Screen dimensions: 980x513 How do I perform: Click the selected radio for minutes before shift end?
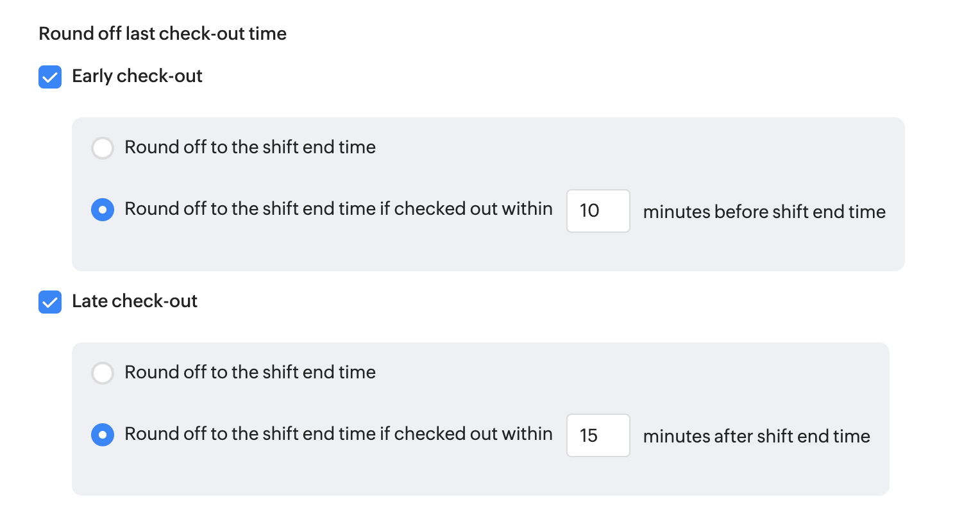[103, 210]
